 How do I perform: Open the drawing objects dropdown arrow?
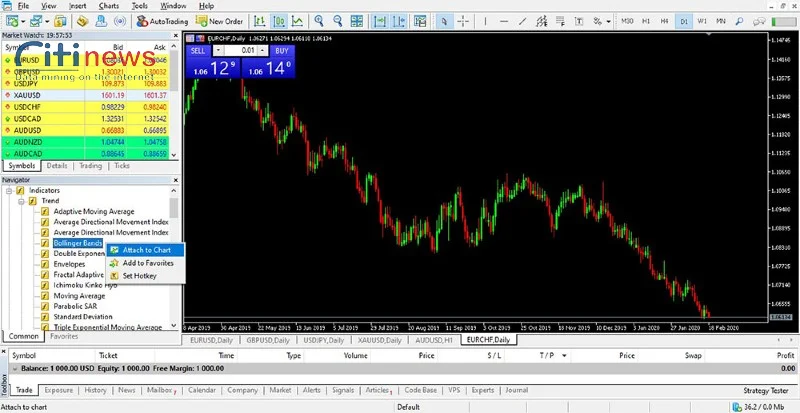coord(609,21)
